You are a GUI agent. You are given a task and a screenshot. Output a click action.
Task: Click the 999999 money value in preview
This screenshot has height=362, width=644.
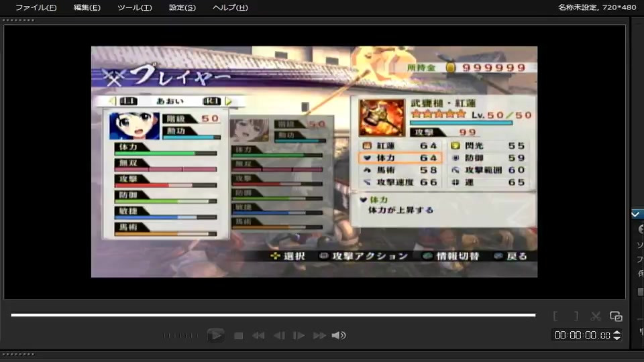tap(494, 68)
